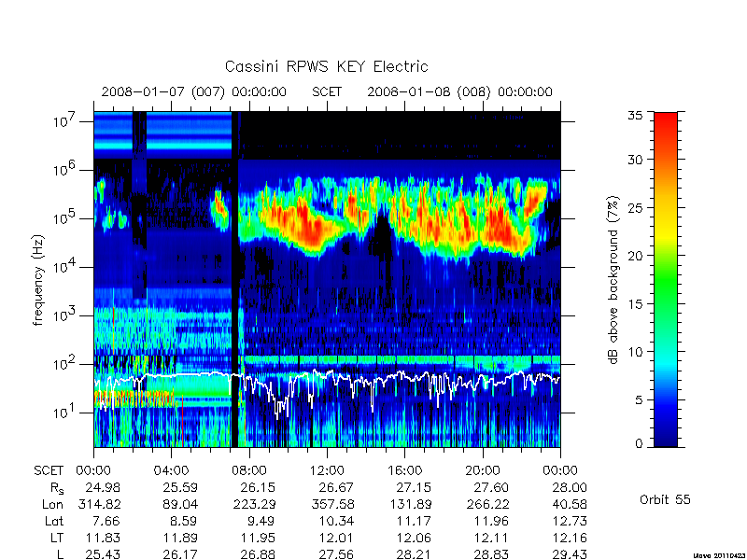Image resolution: width=747 pixels, height=560 pixels.
Task: Click the 'LT' row header
Action: (x=57, y=538)
